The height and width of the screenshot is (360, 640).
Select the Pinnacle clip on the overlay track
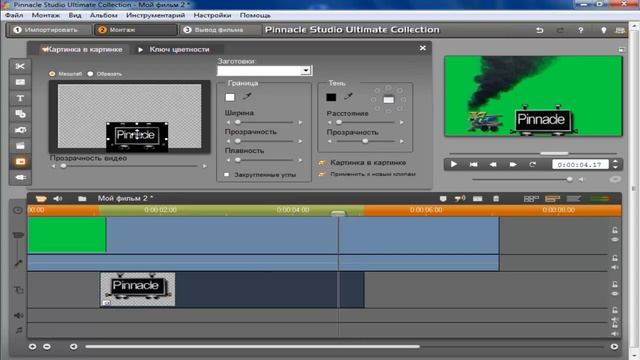(232, 290)
